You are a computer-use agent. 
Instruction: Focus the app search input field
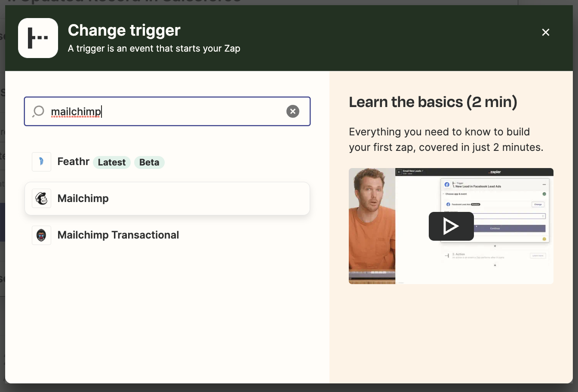point(167,111)
